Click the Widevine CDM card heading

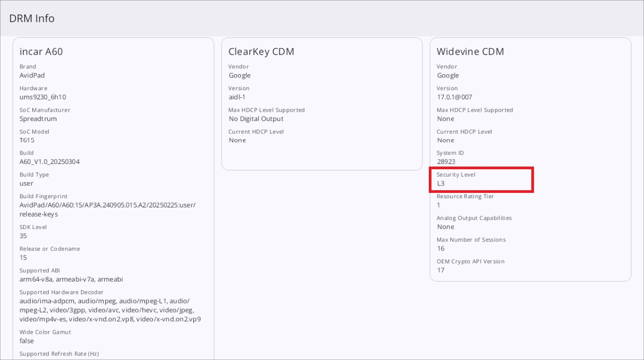(x=470, y=52)
